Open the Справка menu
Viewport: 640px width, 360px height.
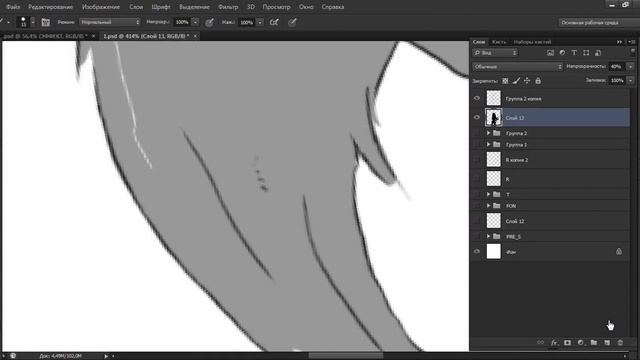[x=333, y=7]
